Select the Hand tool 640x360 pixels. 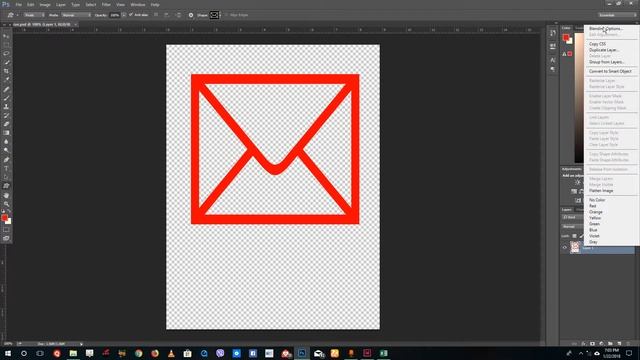(6, 196)
